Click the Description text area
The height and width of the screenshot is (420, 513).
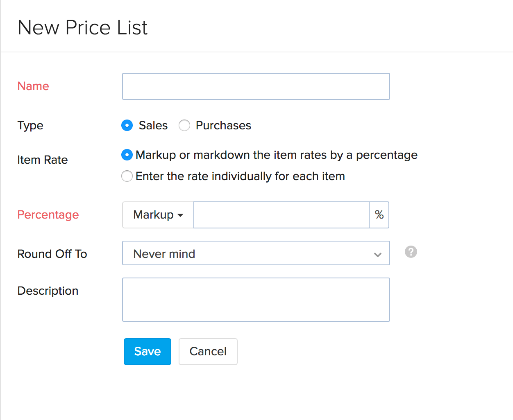[x=256, y=299]
